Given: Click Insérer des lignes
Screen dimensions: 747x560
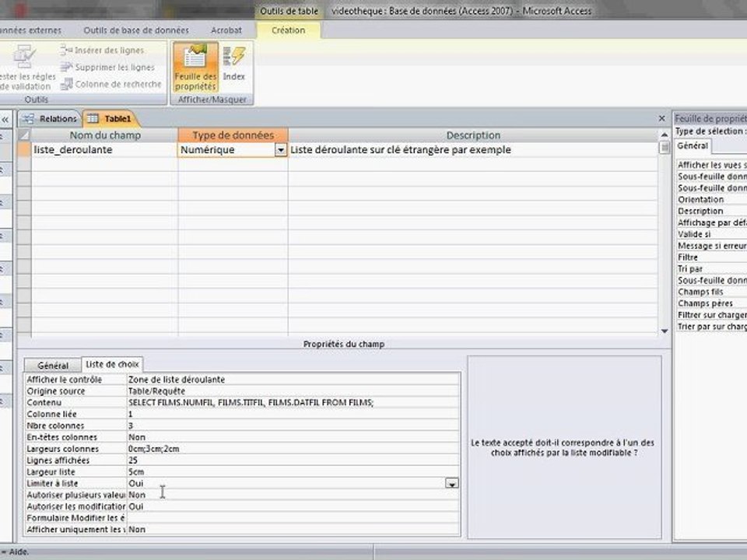Looking at the screenshot, I should point(103,50).
